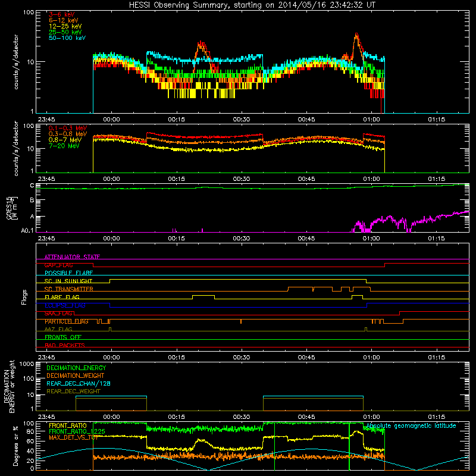Select the ATTENUATOR_STATE flag label
The height and width of the screenshot is (476, 476).
[x=72, y=257]
